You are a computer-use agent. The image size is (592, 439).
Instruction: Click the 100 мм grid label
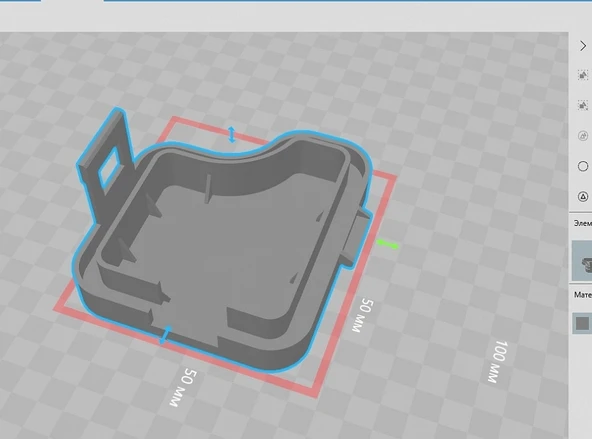498,362
